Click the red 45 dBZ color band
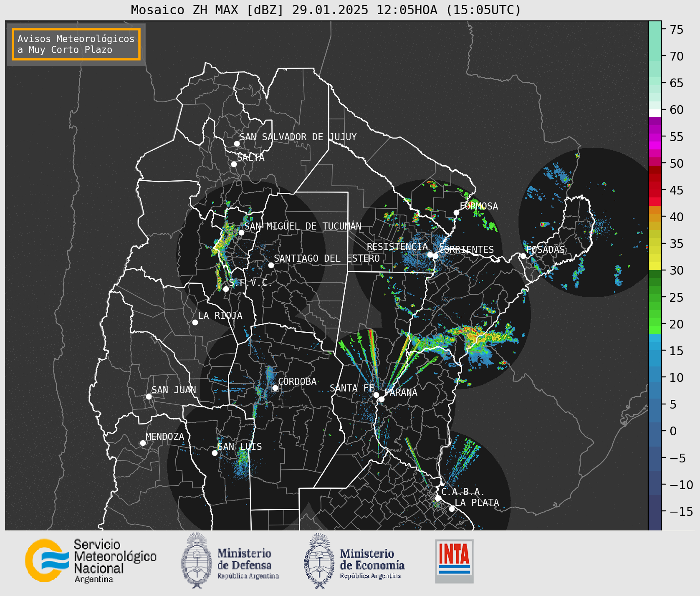The width and height of the screenshot is (700, 596). [655, 193]
